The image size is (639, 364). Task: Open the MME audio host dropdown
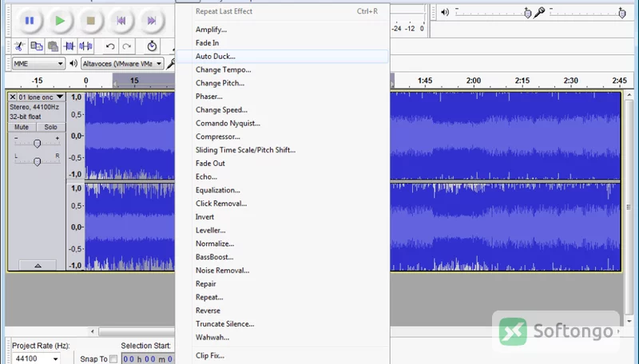(x=38, y=64)
